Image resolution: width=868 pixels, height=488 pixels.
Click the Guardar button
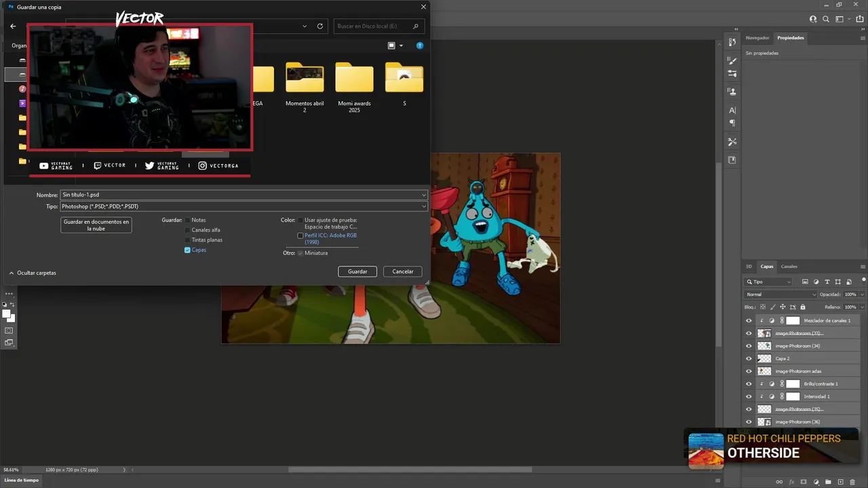(x=357, y=271)
